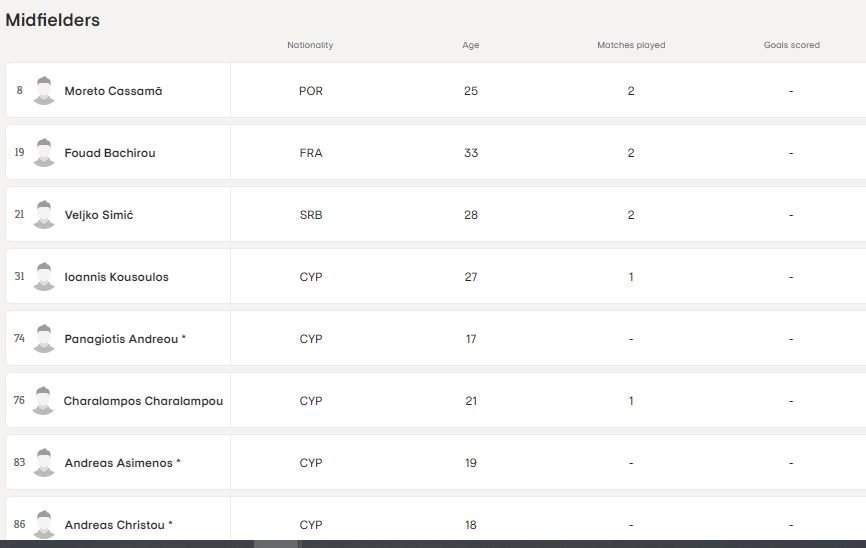Click Panagiotis Andreou's avatar icon
This screenshot has width=866, height=548.
click(44, 338)
